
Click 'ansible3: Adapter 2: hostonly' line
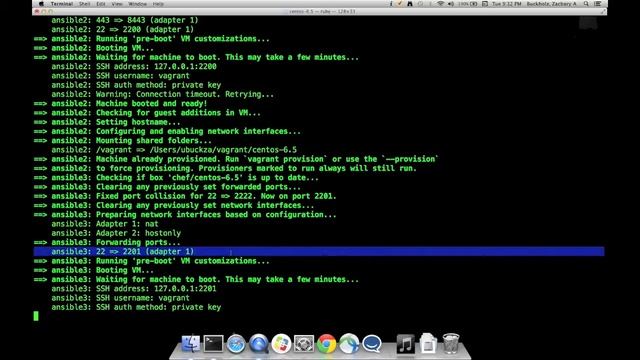(x=116, y=233)
